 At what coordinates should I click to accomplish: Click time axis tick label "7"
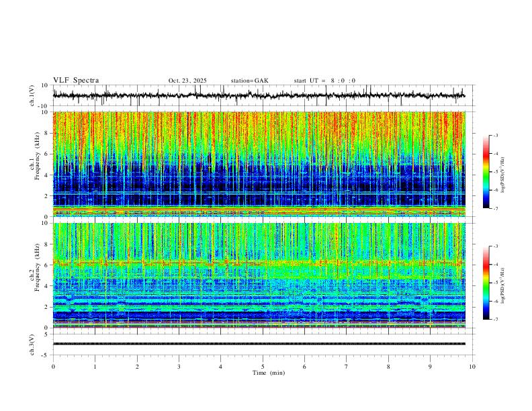[x=347, y=367]
